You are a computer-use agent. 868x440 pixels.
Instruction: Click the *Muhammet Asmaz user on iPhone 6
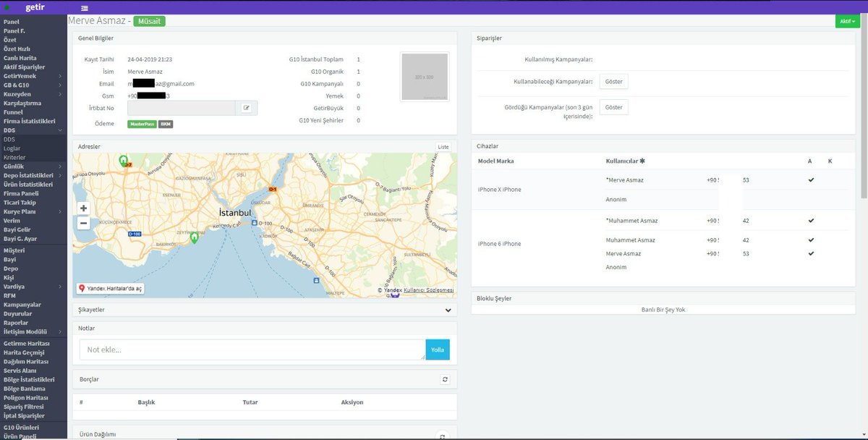coord(631,221)
